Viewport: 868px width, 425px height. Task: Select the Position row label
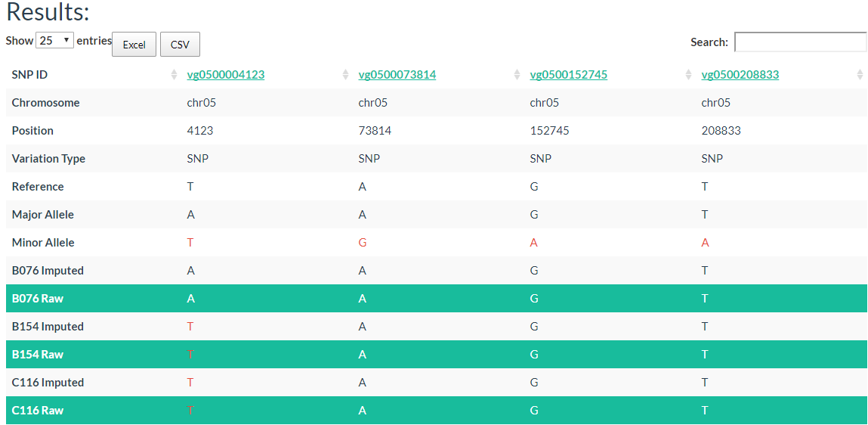(x=32, y=131)
